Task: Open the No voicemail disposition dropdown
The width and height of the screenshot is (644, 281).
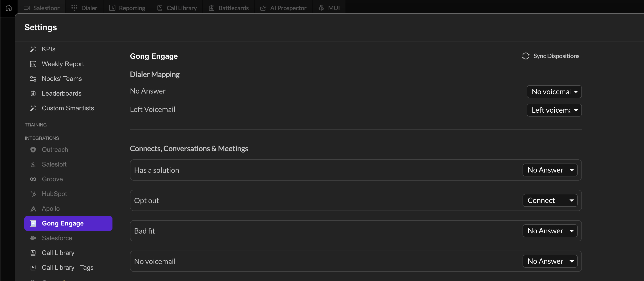Action: tap(550, 261)
